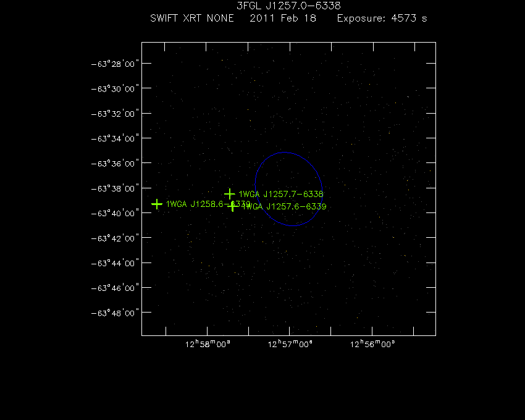
Task: Click the declination label -63°32'00"
Action: (115, 114)
